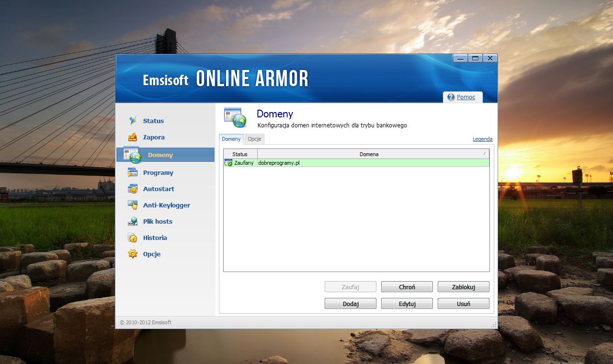Click the Pomoc question mark icon
This screenshot has height=364, width=613.
451,97
